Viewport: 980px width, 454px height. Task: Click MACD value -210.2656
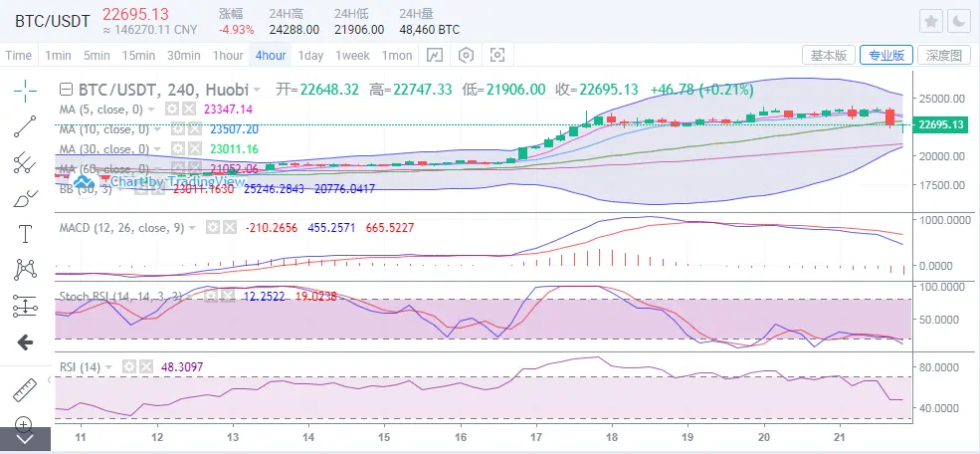coord(270,228)
